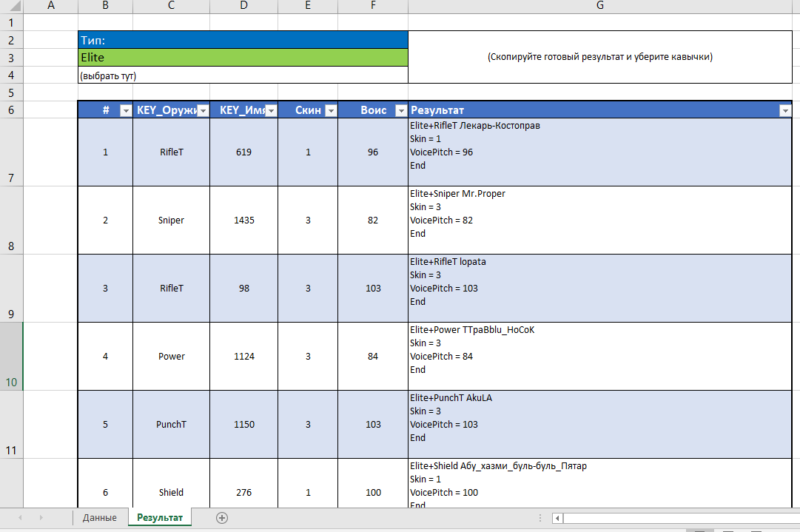Screen dimensions: 800x532
Task: Select the Elite+Shield Абу_хазми result cell
Action: click(600, 484)
